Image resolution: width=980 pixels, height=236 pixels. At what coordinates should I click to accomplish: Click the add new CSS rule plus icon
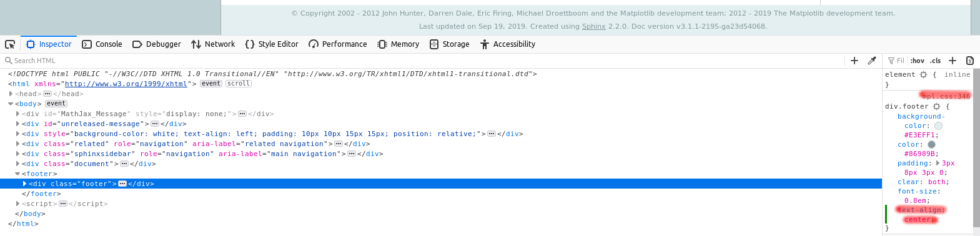tap(953, 61)
